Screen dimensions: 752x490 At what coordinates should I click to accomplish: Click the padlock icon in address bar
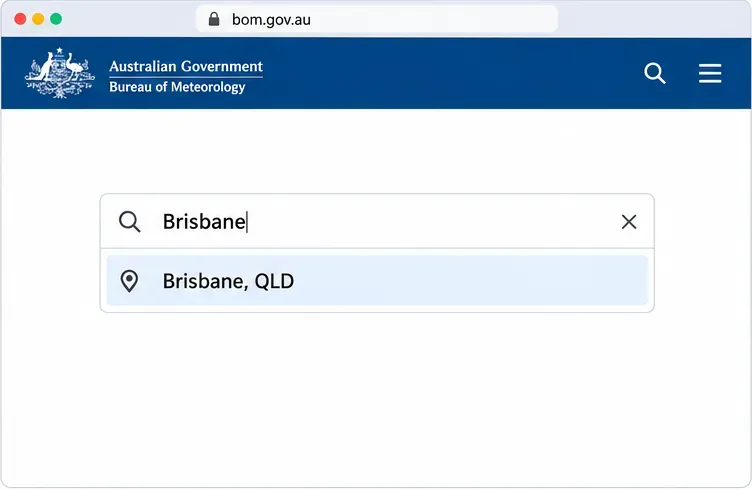pyautogui.click(x=214, y=19)
